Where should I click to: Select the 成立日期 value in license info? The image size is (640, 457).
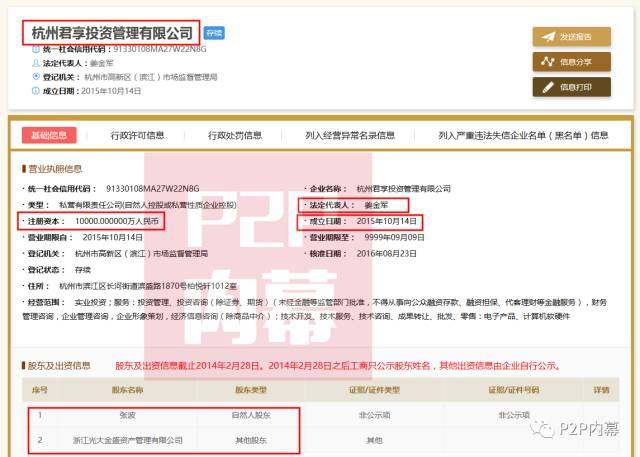(x=387, y=221)
